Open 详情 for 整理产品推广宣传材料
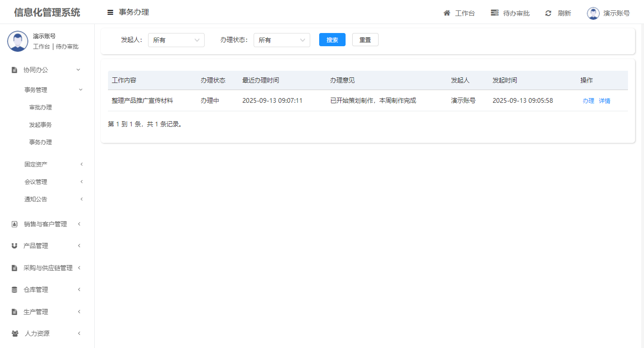The image size is (644, 348). 604,100
